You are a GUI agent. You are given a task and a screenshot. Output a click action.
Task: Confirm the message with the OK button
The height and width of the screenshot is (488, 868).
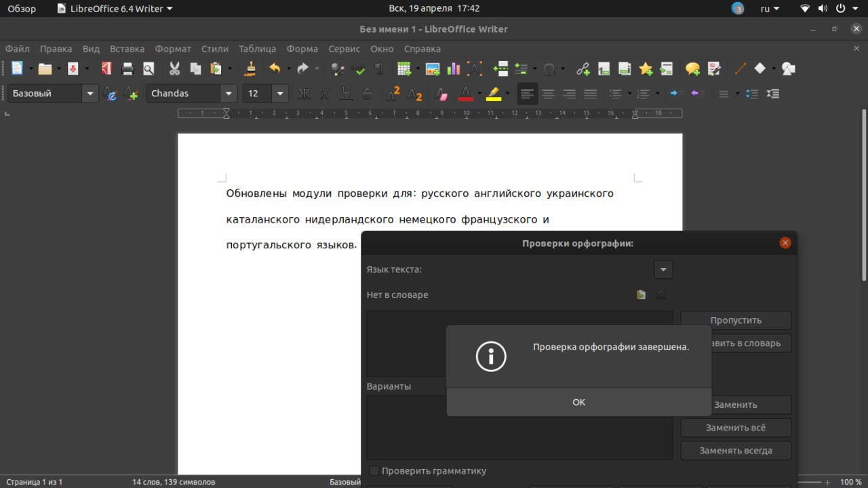(578, 402)
